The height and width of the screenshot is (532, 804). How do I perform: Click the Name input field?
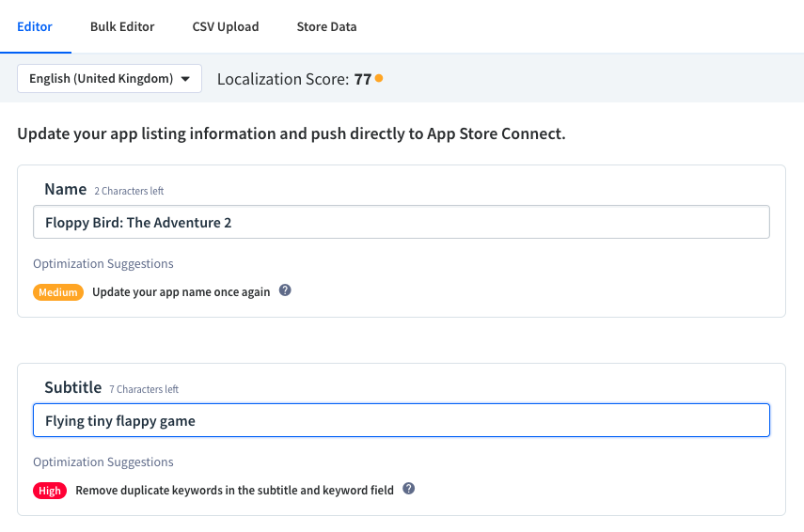[402, 222]
